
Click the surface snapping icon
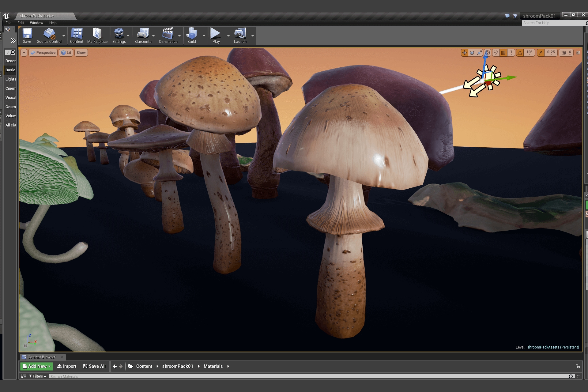[x=496, y=53]
